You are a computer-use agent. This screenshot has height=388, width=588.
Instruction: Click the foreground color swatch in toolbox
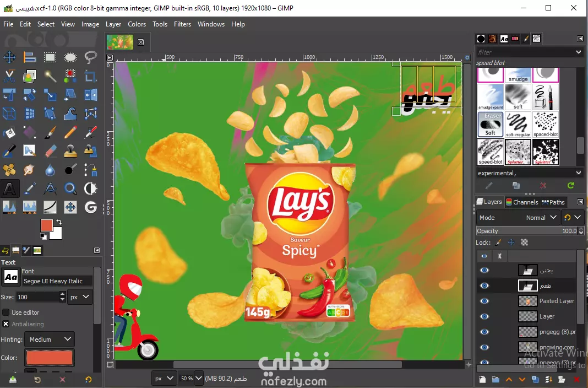[46, 225]
